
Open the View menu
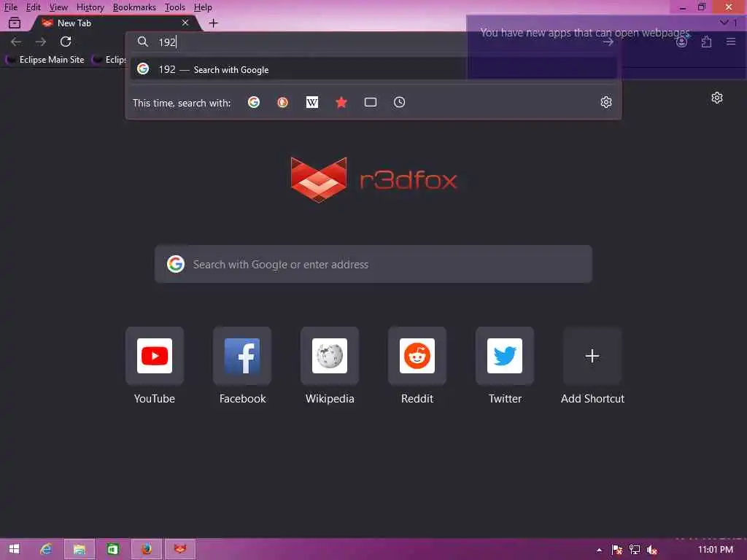point(58,7)
